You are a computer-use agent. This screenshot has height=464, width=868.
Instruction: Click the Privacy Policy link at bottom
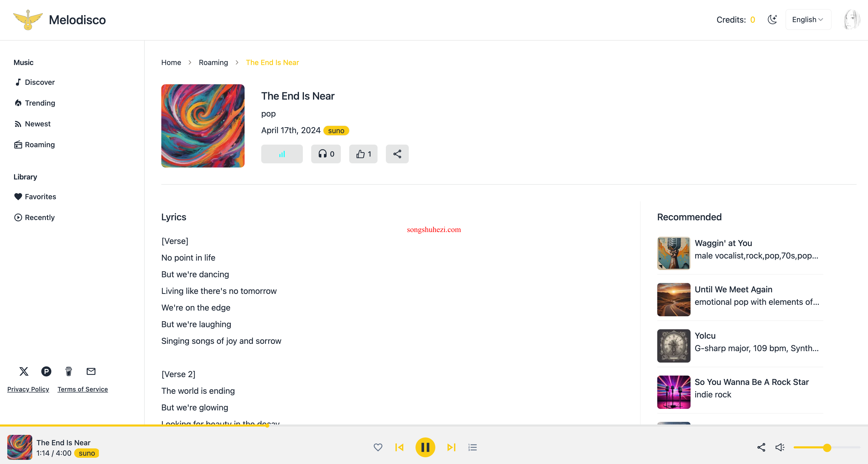28,389
